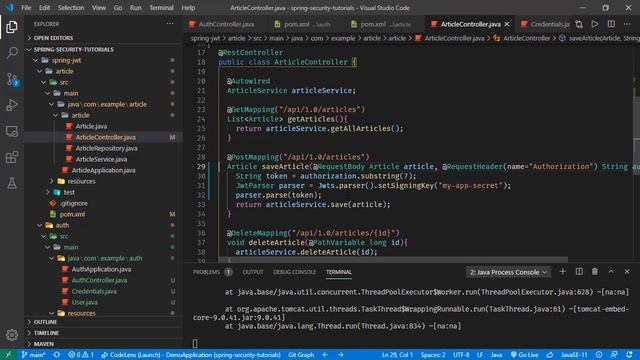The width and height of the screenshot is (640, 360).
Task: Click the feedback icon in status bar
Action: pyautogui.click(x=614, y=355)
